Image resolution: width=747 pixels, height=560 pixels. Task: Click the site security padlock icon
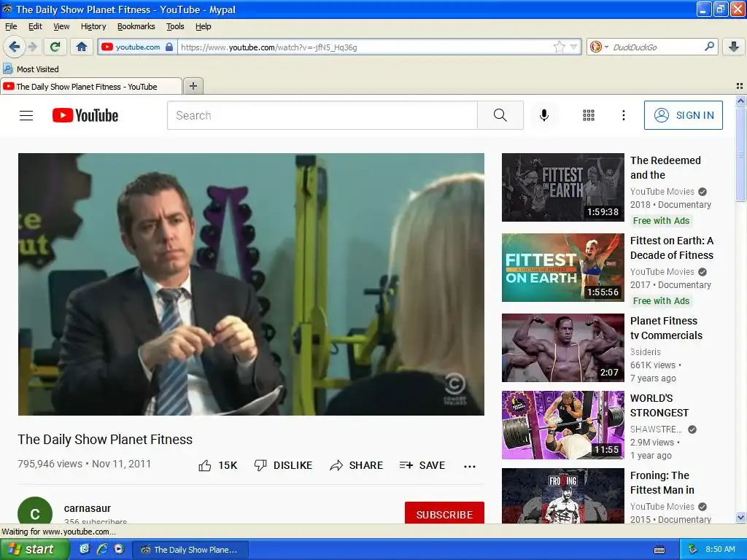coord(169,47)
